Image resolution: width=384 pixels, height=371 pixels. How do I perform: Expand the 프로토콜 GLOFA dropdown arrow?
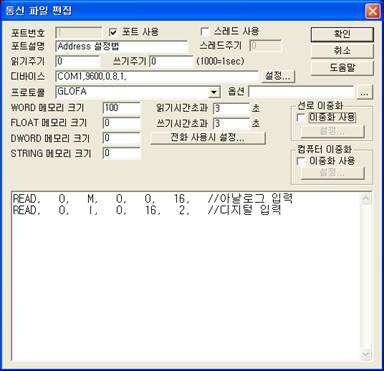pos(214,92)
